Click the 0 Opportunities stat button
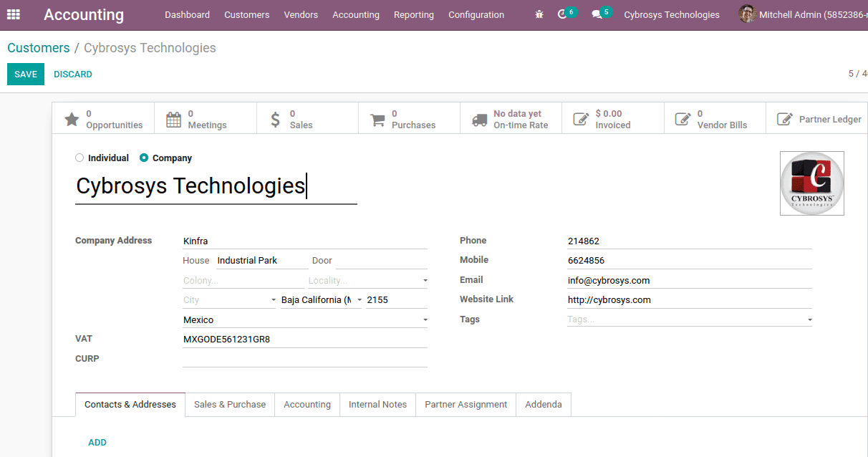Image resolution: width=868 pixels, height=457 pixels. 103,119
